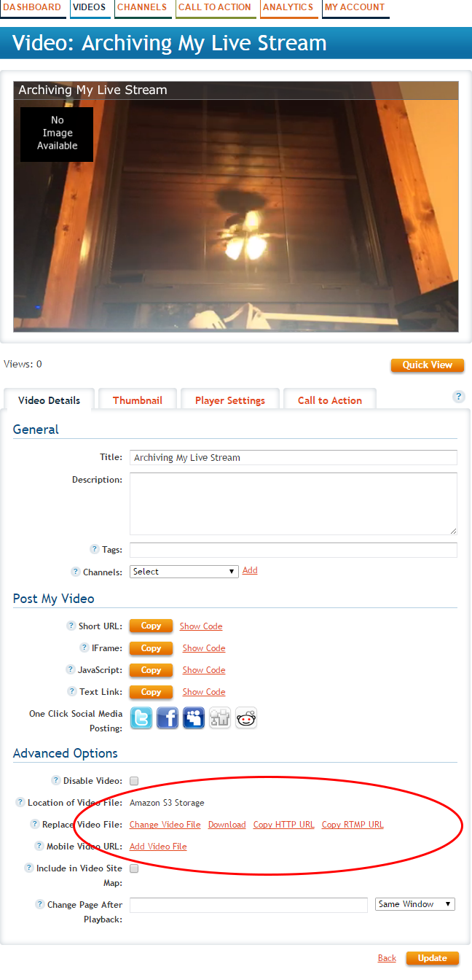This screenshot has width=472, height=980.
Task: Click help icon next to Short URL
Action: tap(71, 626)
